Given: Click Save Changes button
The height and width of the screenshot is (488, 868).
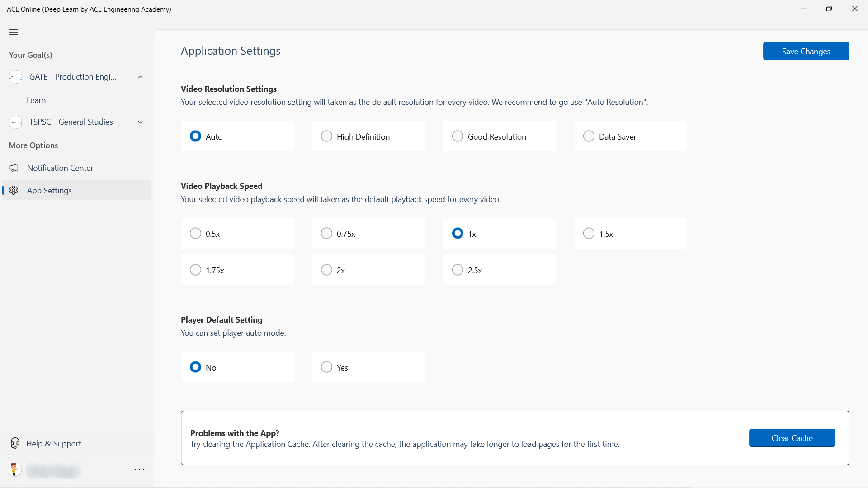Looking at the screenshot, I should (x=806, y=51).
